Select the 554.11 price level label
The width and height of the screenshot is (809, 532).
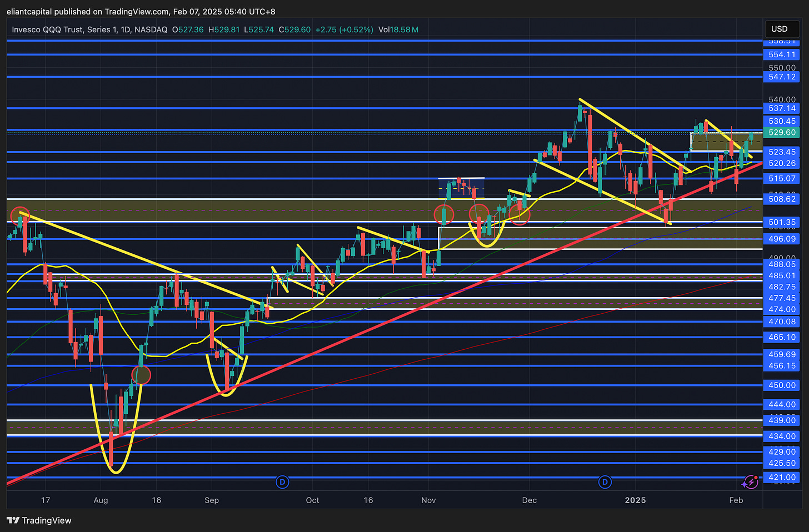782,54
